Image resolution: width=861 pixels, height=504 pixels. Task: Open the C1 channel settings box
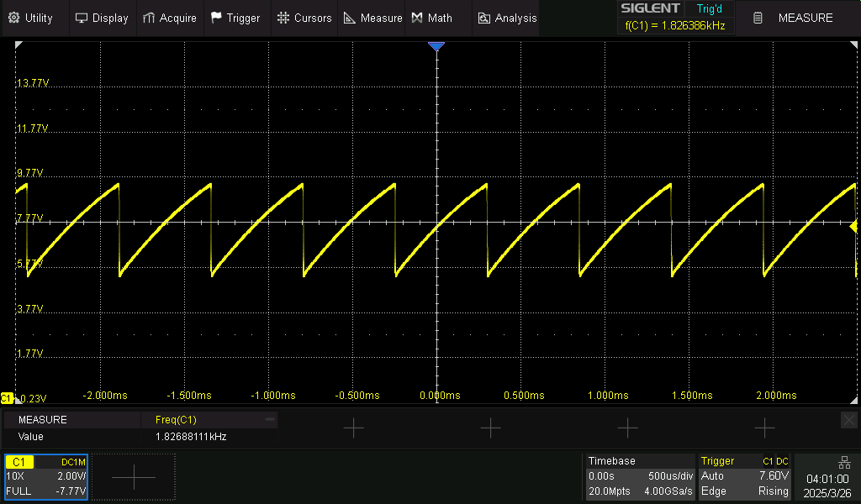click(46, 476)
